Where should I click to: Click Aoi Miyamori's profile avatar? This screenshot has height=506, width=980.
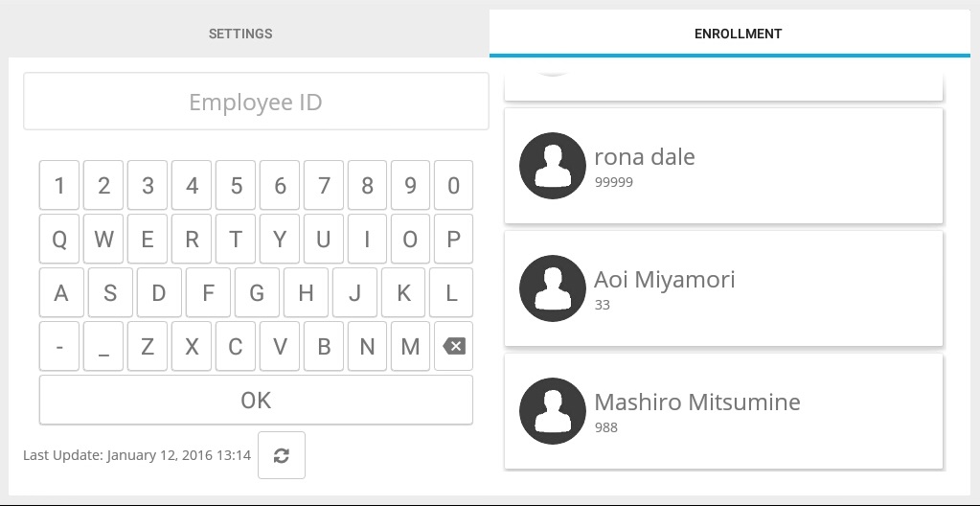(x=553, y=288)
